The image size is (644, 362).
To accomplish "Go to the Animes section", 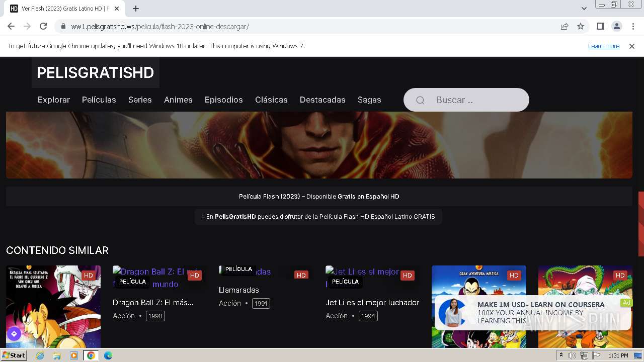I will click(178, 100).
